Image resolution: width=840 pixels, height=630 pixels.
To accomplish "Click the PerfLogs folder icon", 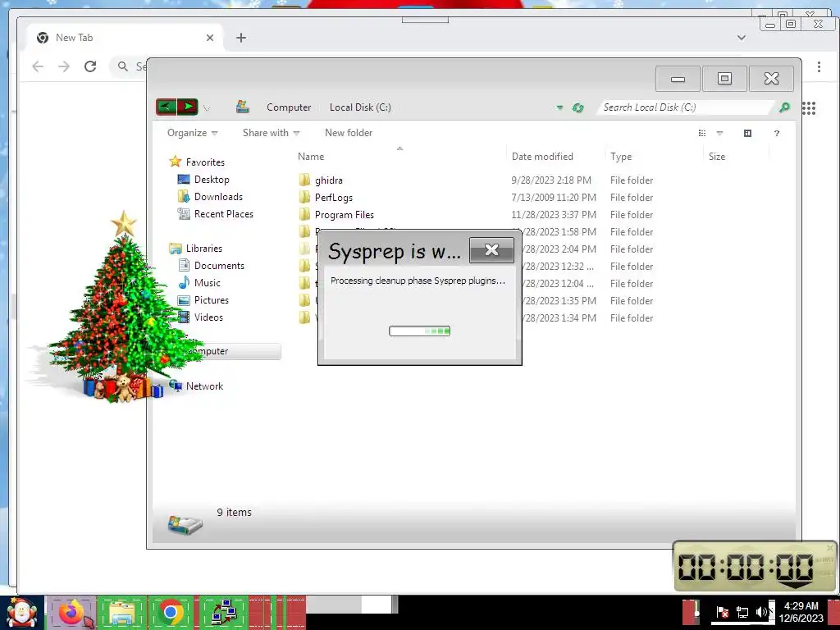I will (x=304, y=197).
